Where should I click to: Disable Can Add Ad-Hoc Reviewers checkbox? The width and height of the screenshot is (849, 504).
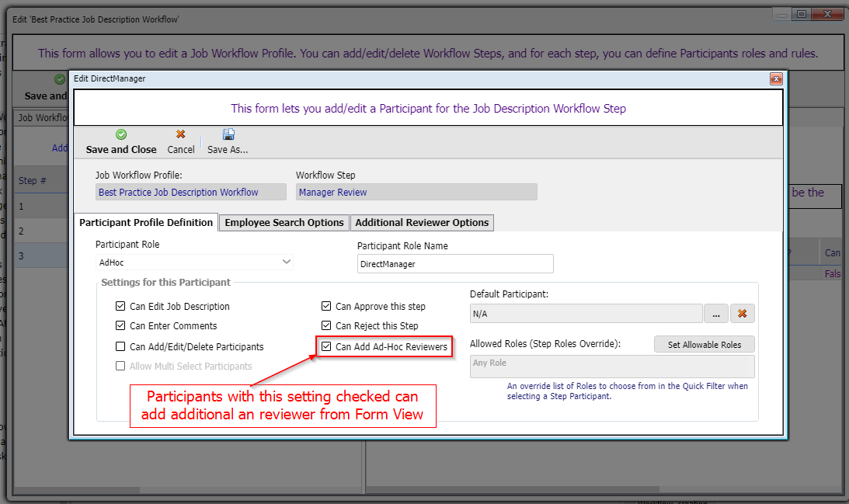327,347
